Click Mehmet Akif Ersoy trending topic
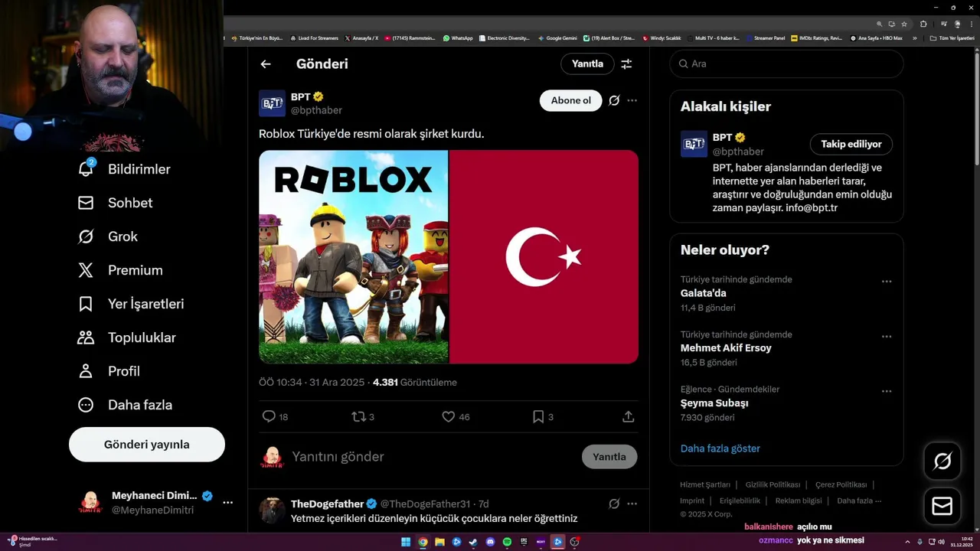The image size is (980, 551). 726,348
